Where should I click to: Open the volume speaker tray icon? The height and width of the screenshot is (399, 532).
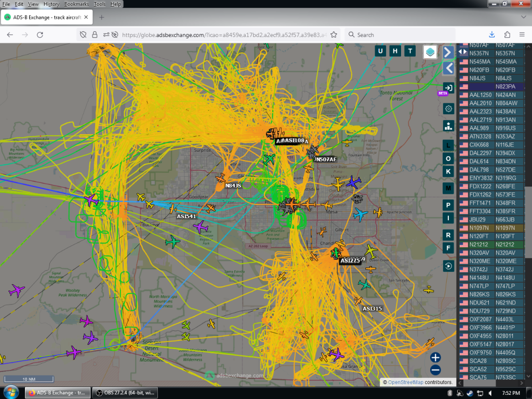(490, 393)
